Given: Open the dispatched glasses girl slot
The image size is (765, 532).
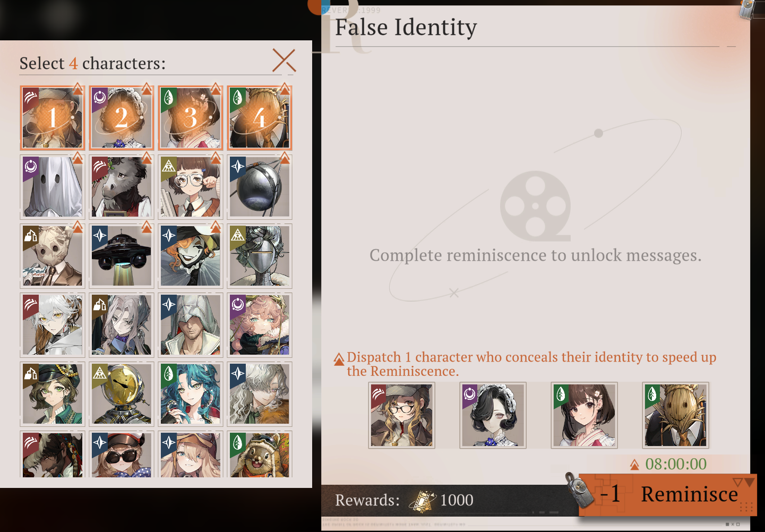Looking at the screenshot, I should point(402,415).
